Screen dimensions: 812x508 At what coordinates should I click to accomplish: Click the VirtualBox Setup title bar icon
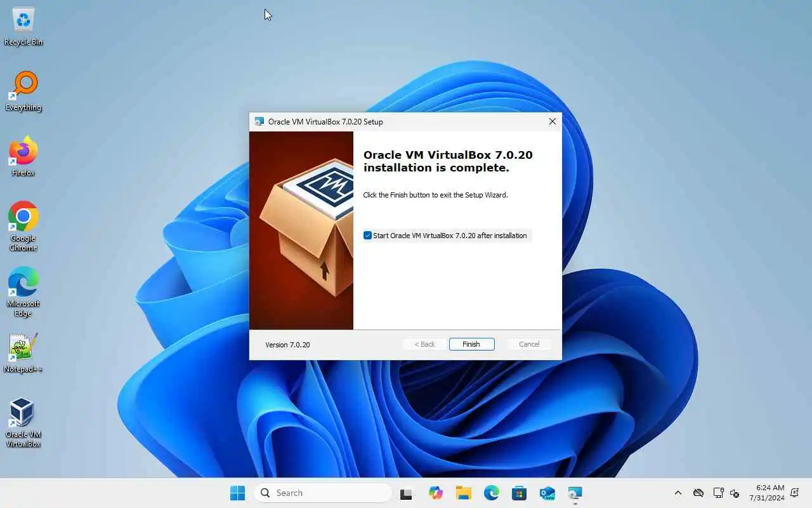259,121
